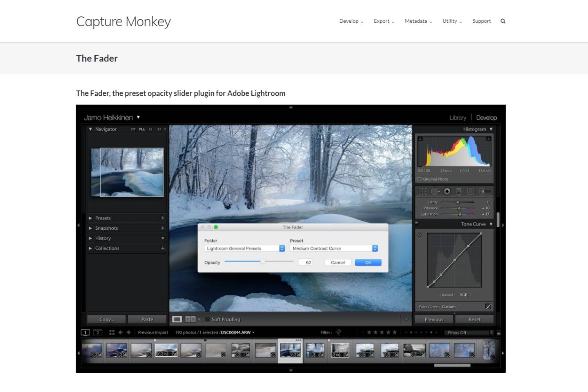Open the search icon on the Capture Monkey navbar
Viewport: 588px width, 392px height.
[503, 21]
